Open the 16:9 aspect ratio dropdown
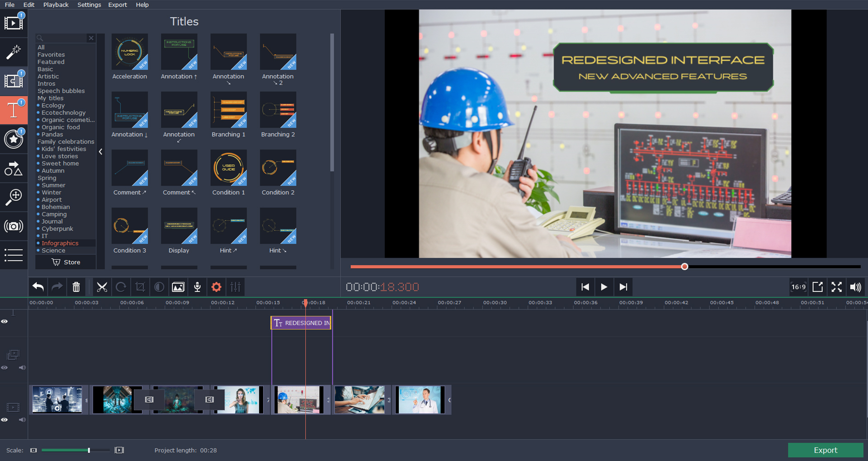The width and height of the screenshot is (868, 461). coord(798,287)
